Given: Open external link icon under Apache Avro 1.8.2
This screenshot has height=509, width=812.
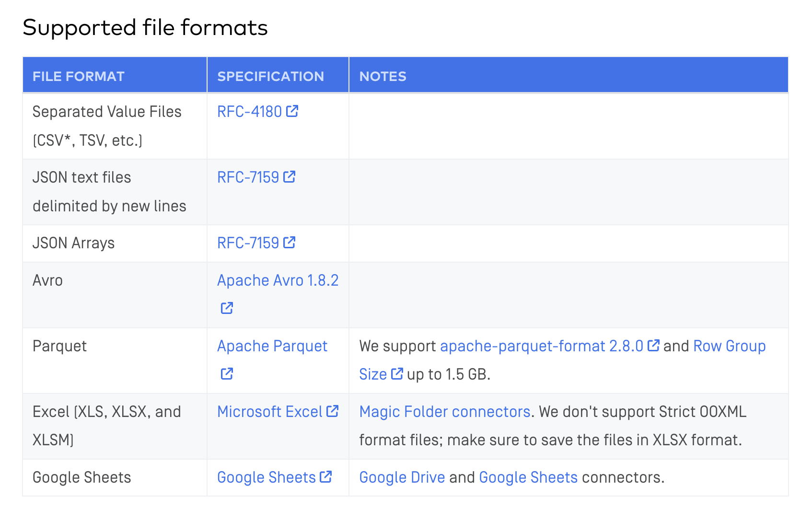Looking at the screenshot, I should 227,308.
